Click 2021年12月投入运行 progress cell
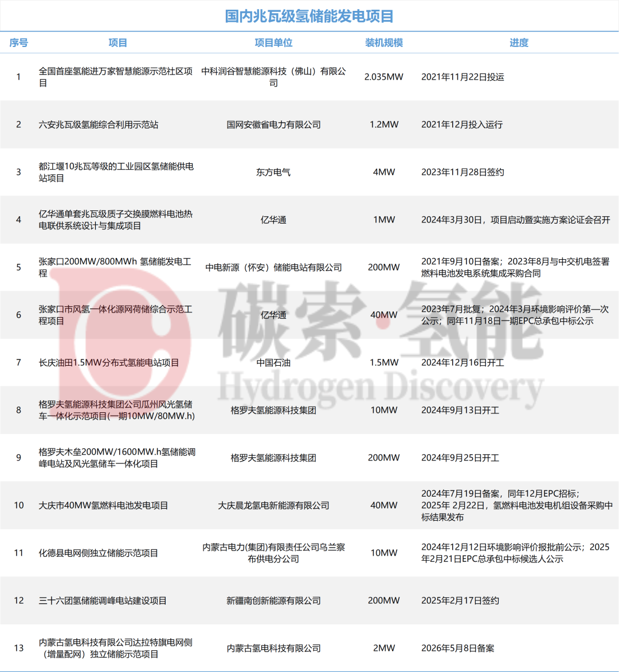619x672 pixels. pyautogui.click(x=462, y=125)
